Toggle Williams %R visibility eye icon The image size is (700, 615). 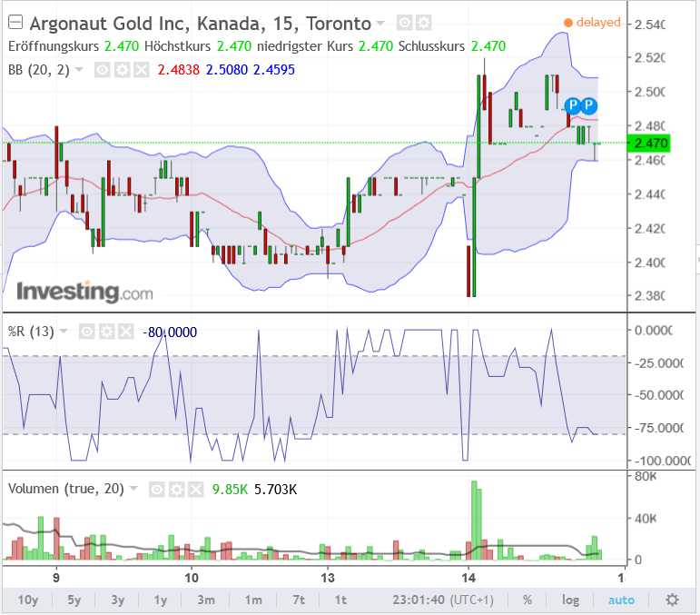pyautogui.click(x=87, y=332)
